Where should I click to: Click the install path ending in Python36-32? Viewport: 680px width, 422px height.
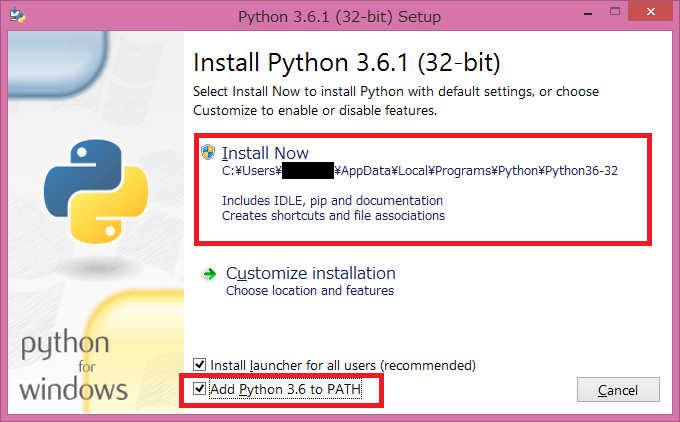click(420, 171)
